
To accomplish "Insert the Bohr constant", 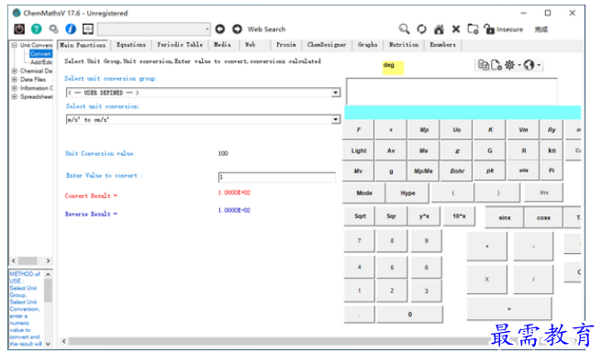I will coord(457,171).
